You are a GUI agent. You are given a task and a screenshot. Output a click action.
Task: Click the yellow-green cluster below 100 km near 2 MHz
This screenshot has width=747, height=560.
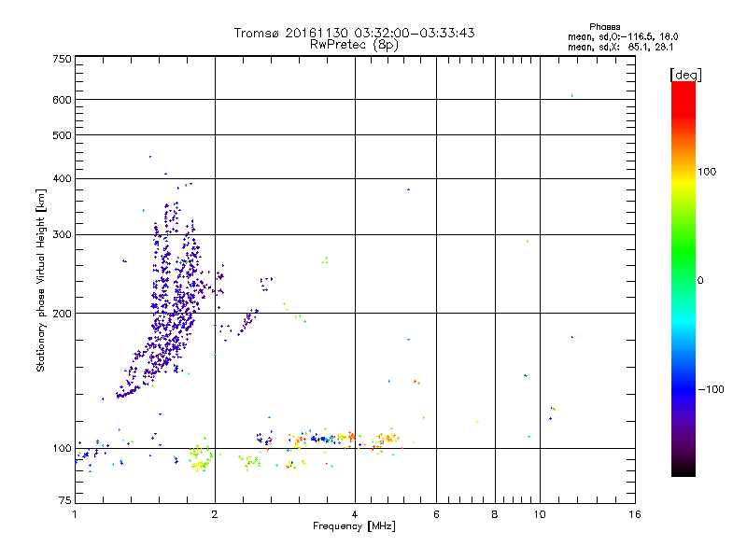[201, 458]
